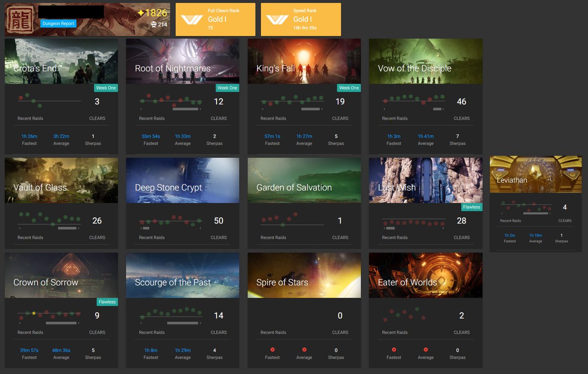Open the Leviathan raid banner
Image resolution: width=588 pixels, height=374 pixels.
coord(536,175)
